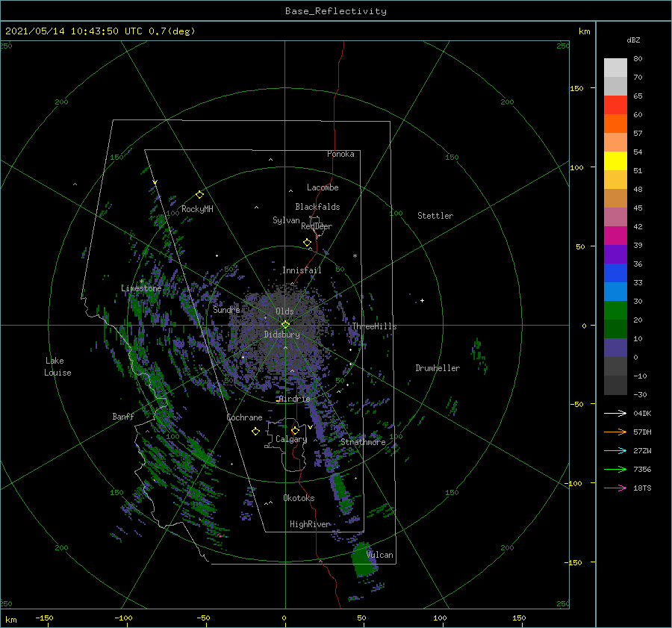Click the Olds label near radar center
The image size is (672, 628).
[284, 311]
